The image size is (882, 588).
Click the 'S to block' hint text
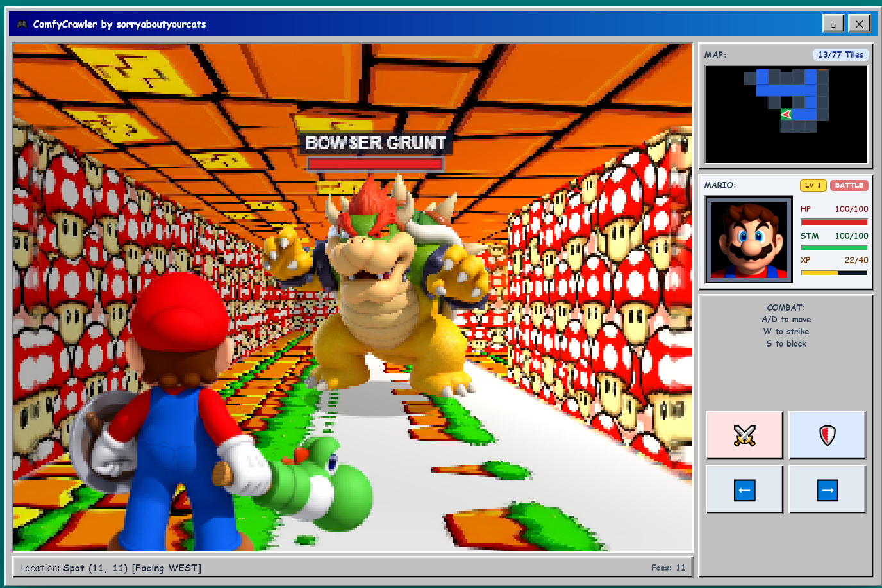(x=786, y=343)
